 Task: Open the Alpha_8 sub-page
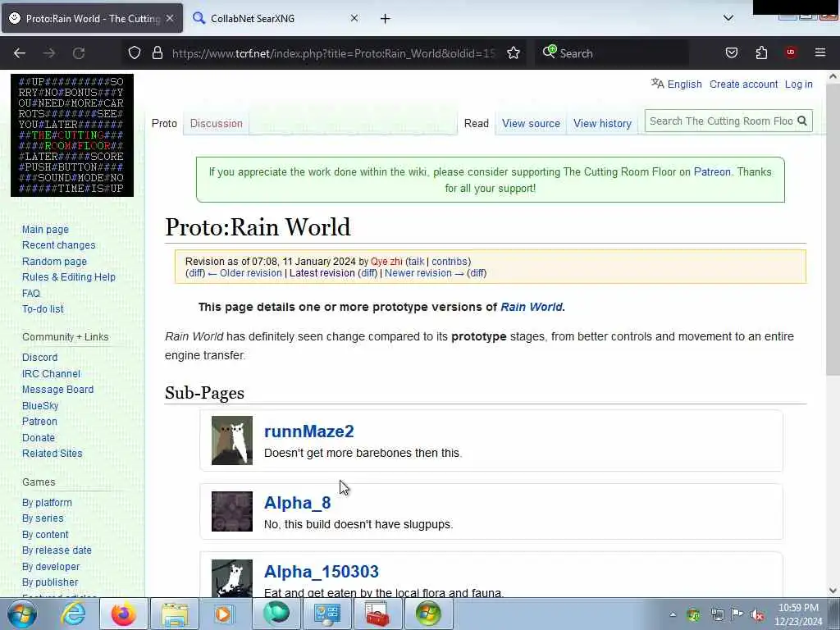[x=297, y=503]
